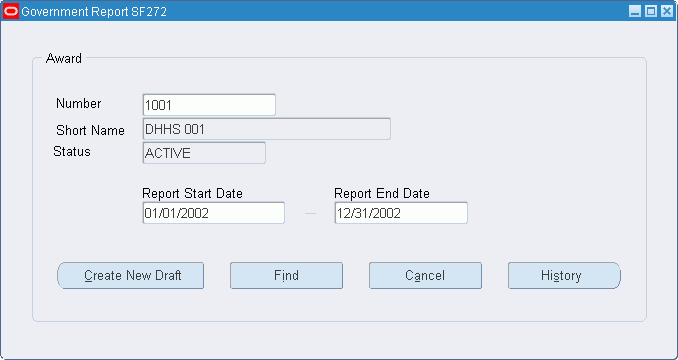Viewport: 678px width, 360px height.
Task: Click the Award group box heading
Action: coord(64,58)
